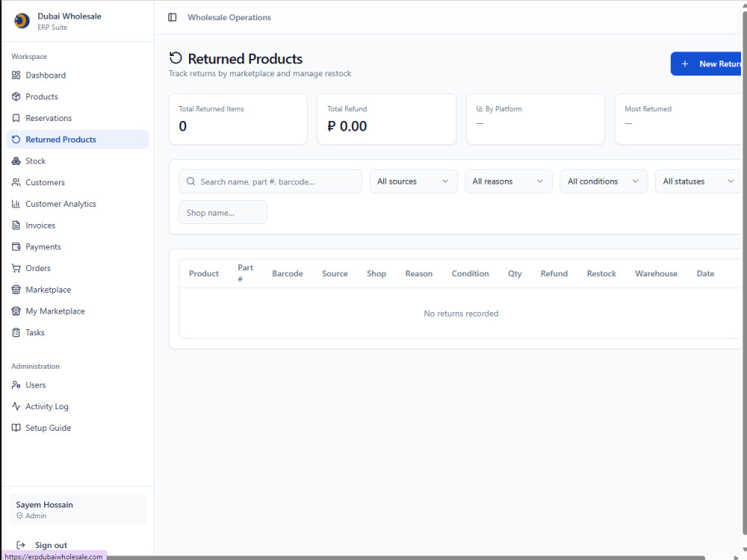Screen dimensions: 747x560
Task: Open Customers section
Action: pos(78,182)
